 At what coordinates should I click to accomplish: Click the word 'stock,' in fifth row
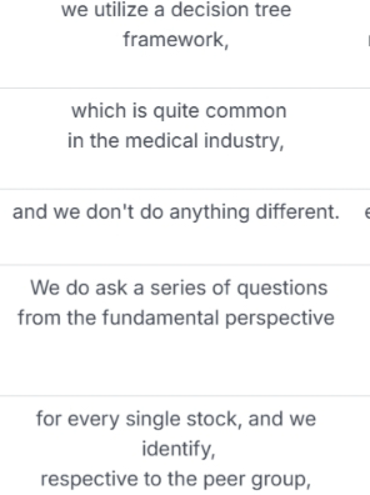214,419
